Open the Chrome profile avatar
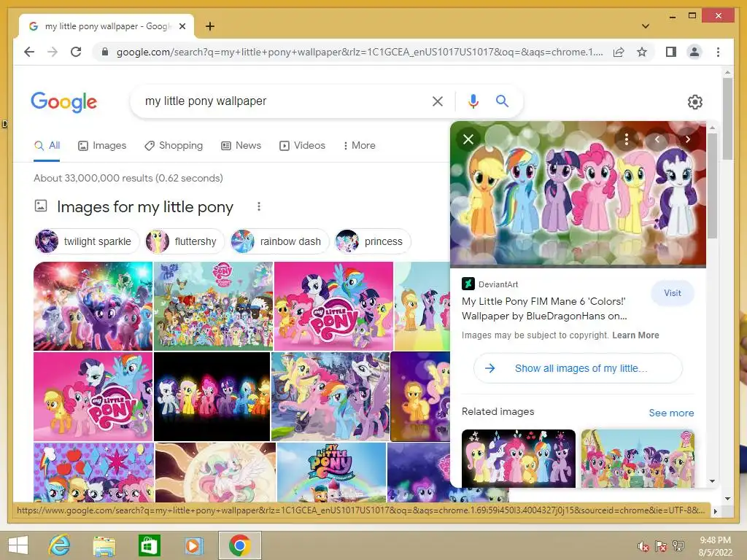The image size is (747, 560). 694,52
